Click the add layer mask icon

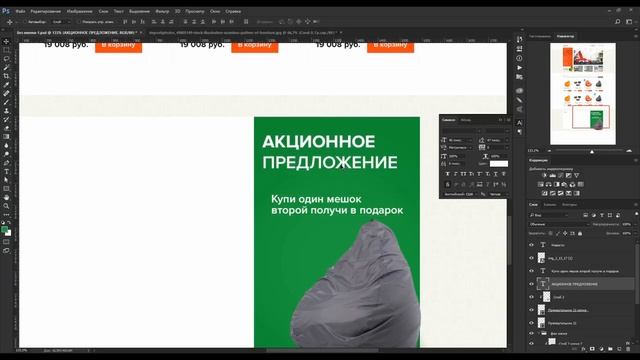592,349
